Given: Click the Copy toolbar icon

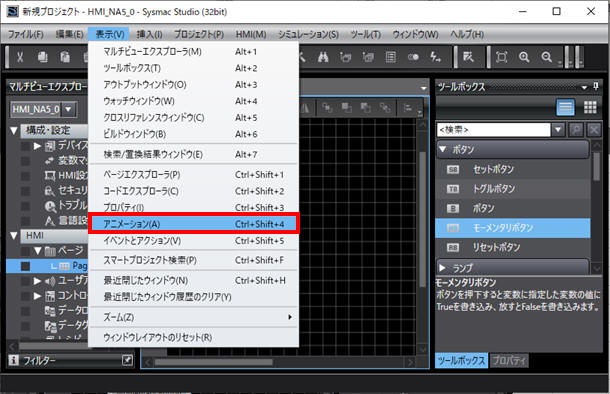Looking at the screenshot, I should click(x=42, y=57).
